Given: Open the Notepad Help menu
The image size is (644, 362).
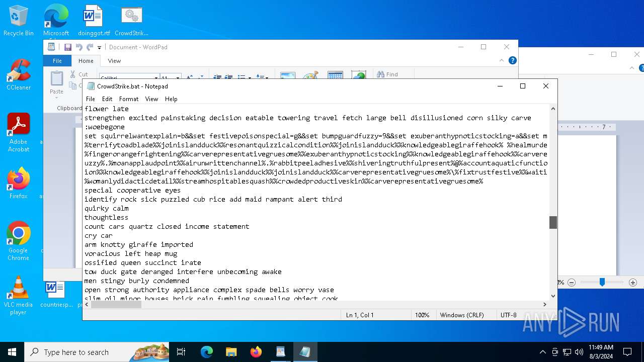Looking at the screenshot, I should coord(171,99).
